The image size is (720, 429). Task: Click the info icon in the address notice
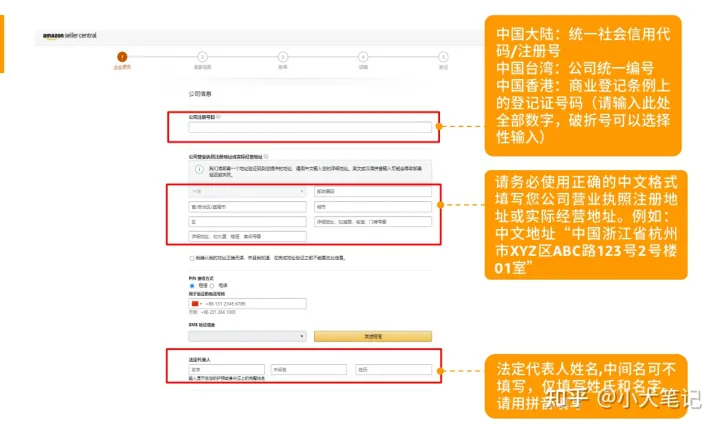(198, 170)
